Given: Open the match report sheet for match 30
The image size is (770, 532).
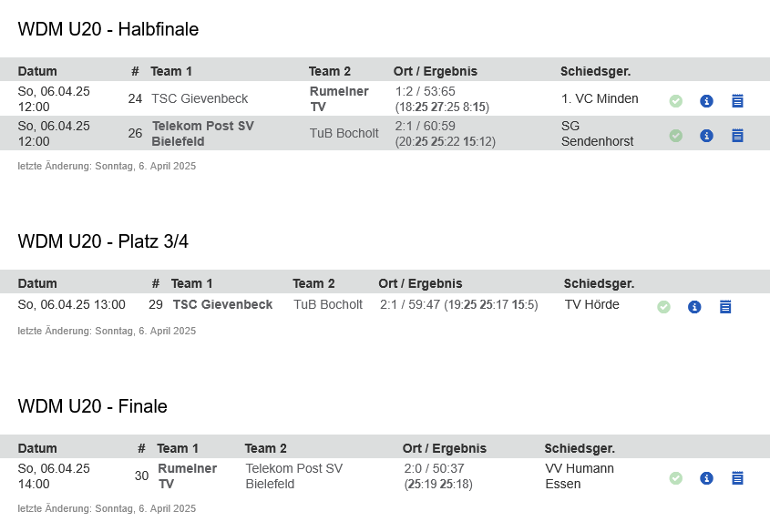Looking at the screenshot, I should tap(737, 478).
